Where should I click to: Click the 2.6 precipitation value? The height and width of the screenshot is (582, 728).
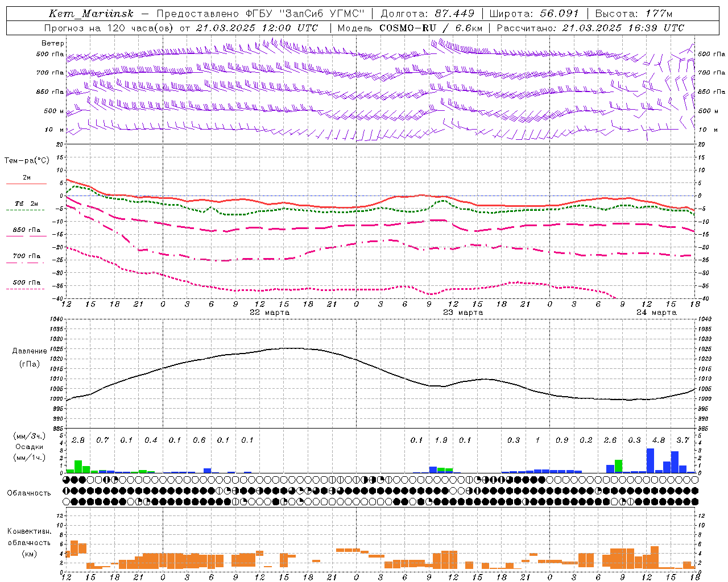(610, 440)
